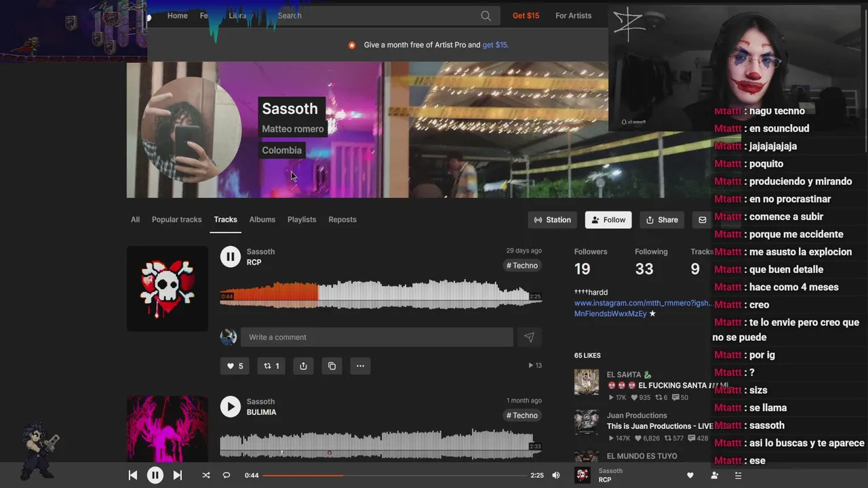Image resolution: width=868 pixels, height=488 pixels.
Task: Click the search magnifier icon
Action: coord(486,16)
